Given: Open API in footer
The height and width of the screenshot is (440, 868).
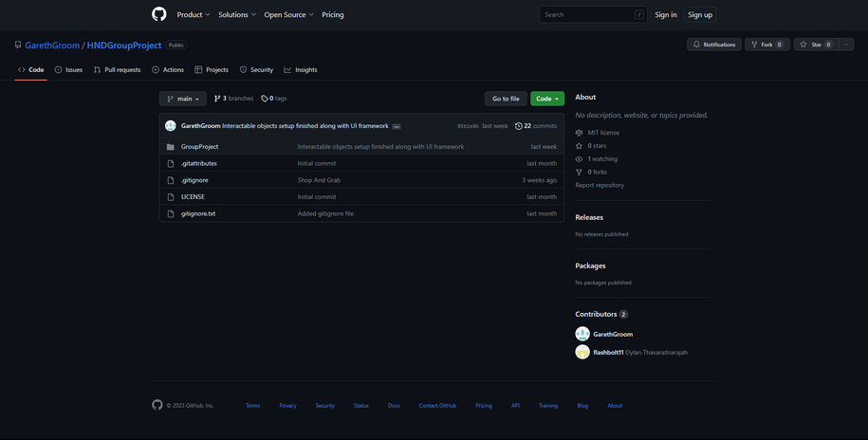Looking at the screenshot, I should (515, 406).
